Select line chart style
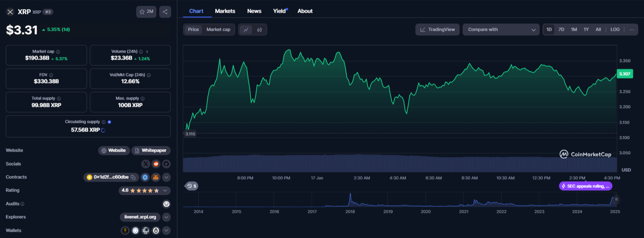This screenshot has width=644, height=238. [x=246, y=30]
